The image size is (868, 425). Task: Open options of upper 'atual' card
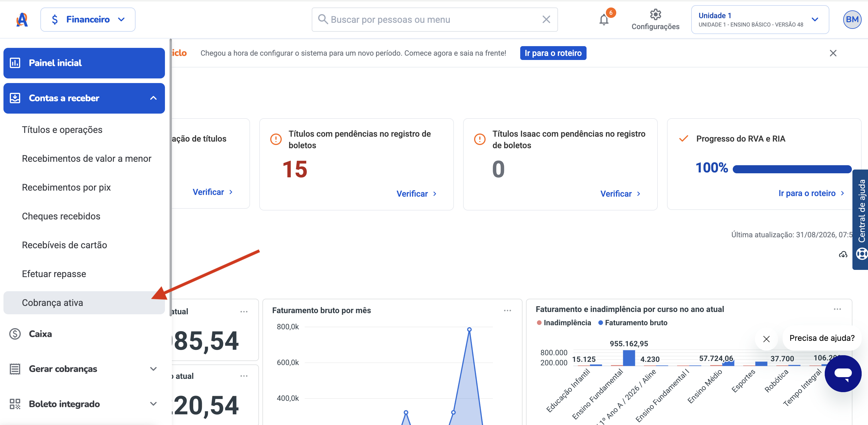[244, 312]
